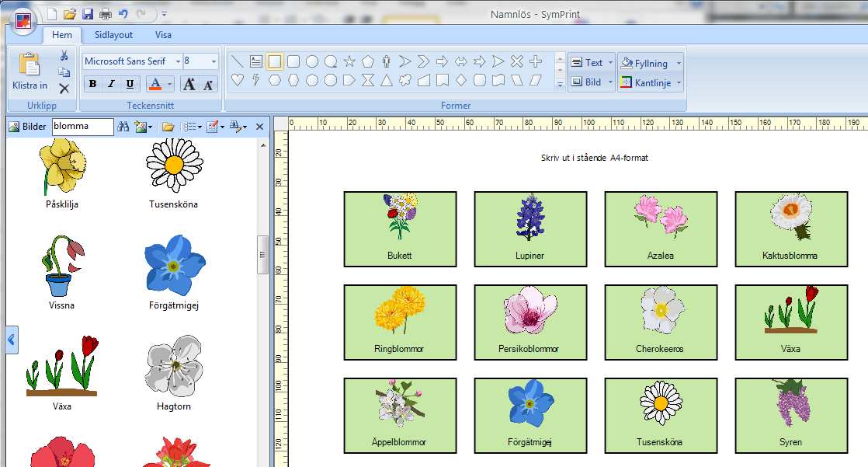Select the highlighted rectangle shape
Image resolution: width=868 pixels, height=467 pixels.
click(x=275, y=61)
